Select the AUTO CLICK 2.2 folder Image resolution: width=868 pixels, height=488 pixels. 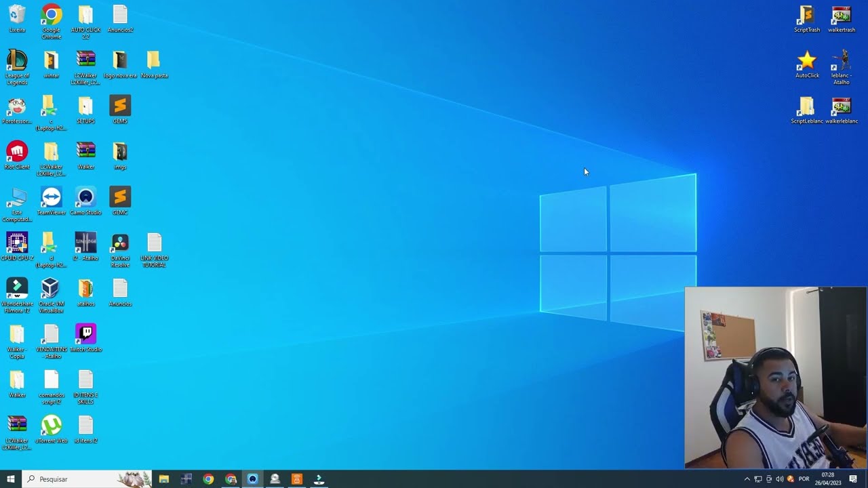(x=85, y=22)
